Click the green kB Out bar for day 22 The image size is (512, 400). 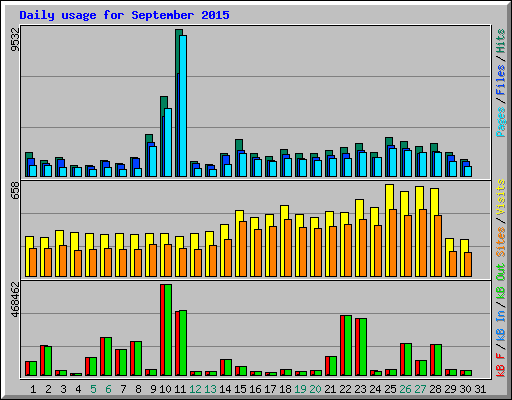348,345
